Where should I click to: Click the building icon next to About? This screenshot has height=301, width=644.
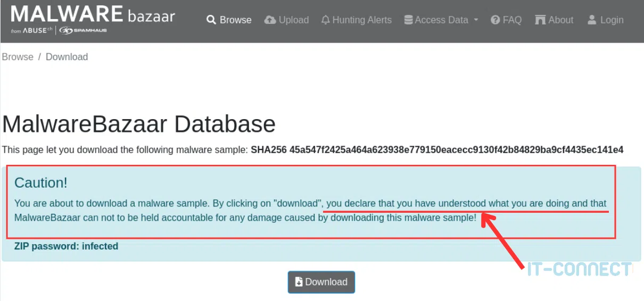pos(540,20)
